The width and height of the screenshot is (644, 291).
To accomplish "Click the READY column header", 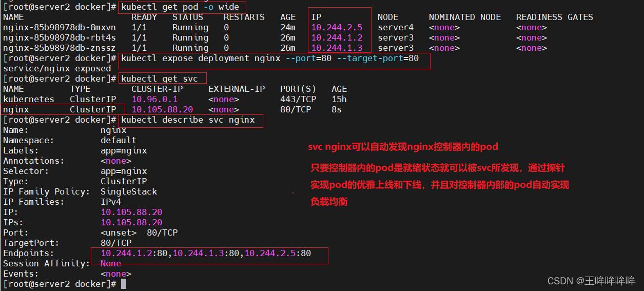I will [x=144, y=17].
